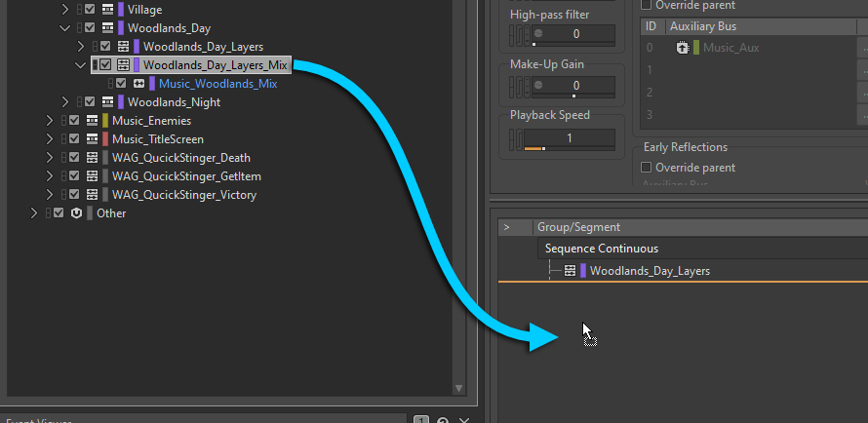The image size is (868, 423).
Task: Select WAG_QucickStinger_GetItem in the tree
Action: point(185,176)
